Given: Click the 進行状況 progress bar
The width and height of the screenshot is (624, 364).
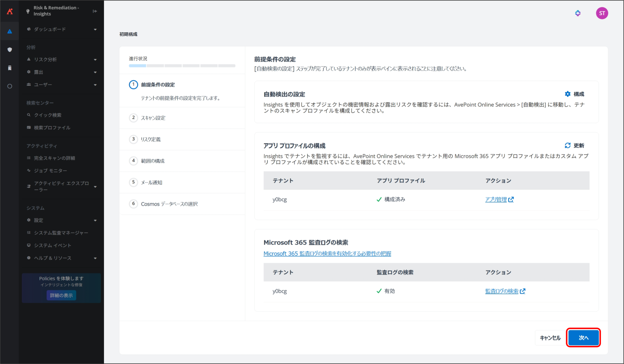Looking at the screenshot, I should pyautogui.click(x=182, y=66).
